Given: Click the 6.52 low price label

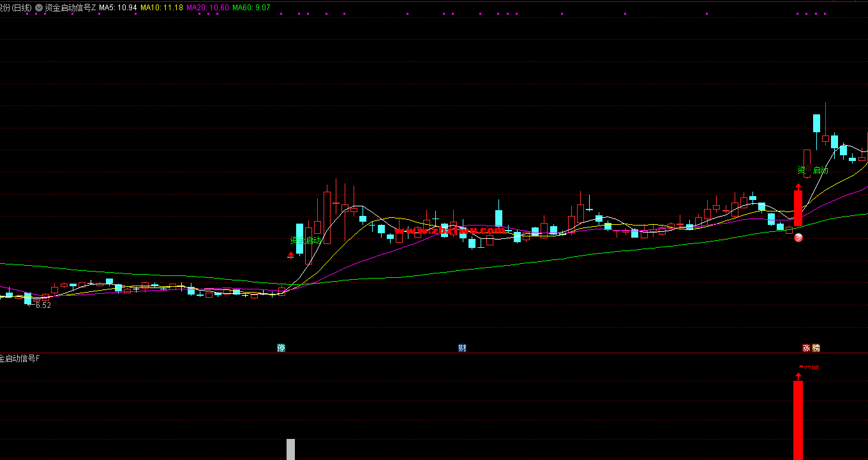Looking at the screenshot, I should [x=43, y=305].
